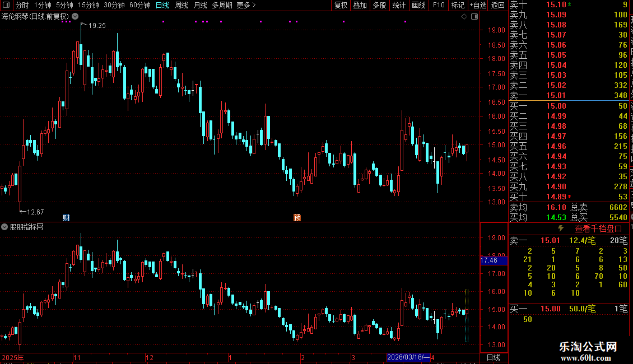
Task: Click the 19.25 high price label
Action: [97, 25]
